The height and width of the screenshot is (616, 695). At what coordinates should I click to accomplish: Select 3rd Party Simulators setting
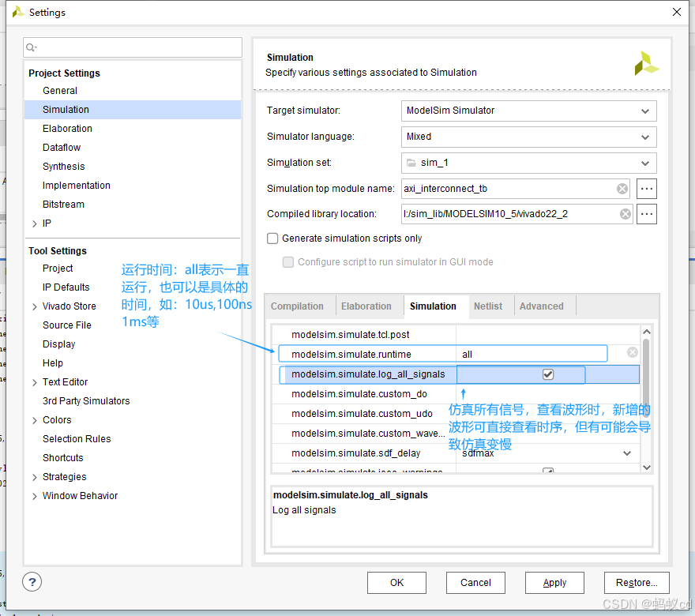(x=86, y=401)
